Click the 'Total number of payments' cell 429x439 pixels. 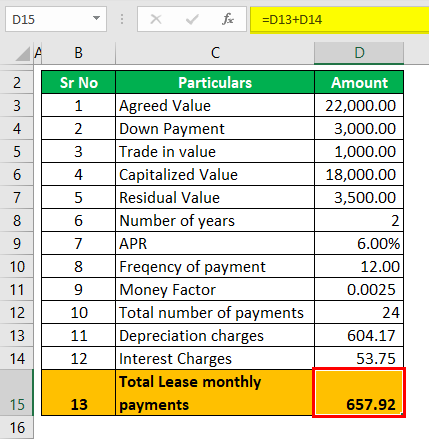(215, 312)
